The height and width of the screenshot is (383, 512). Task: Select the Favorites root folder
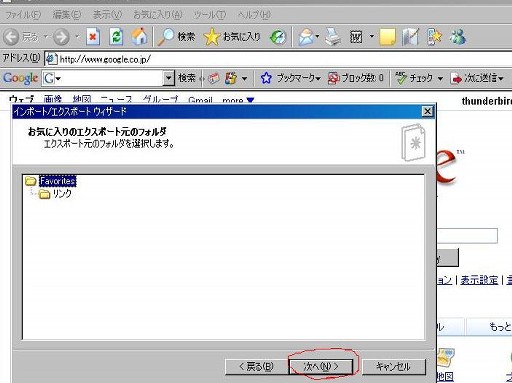coord(58,181)
